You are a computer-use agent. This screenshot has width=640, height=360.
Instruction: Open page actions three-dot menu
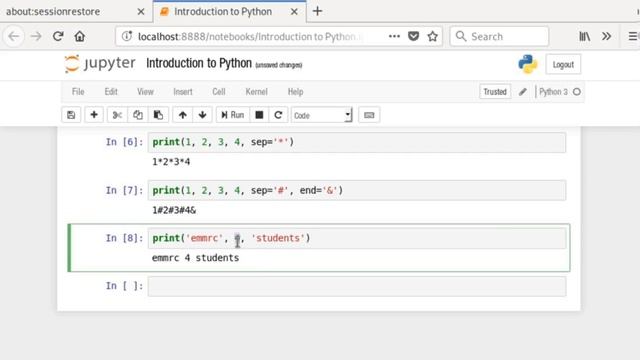(394, 36)
